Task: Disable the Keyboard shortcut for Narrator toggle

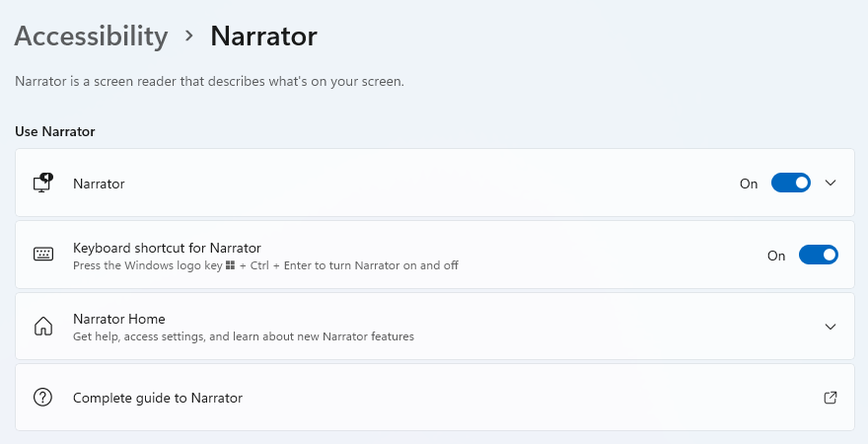Action: tap(818, 255)
